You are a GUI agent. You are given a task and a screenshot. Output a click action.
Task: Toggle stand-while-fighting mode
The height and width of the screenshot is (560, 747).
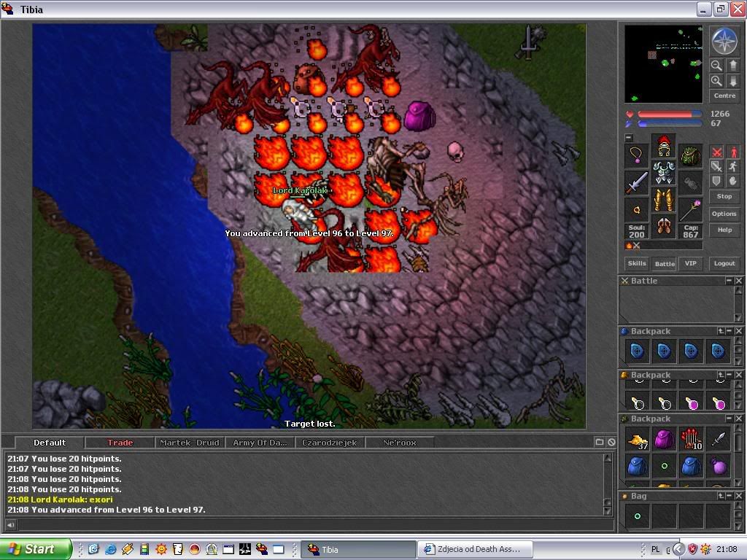coord(732,152)
